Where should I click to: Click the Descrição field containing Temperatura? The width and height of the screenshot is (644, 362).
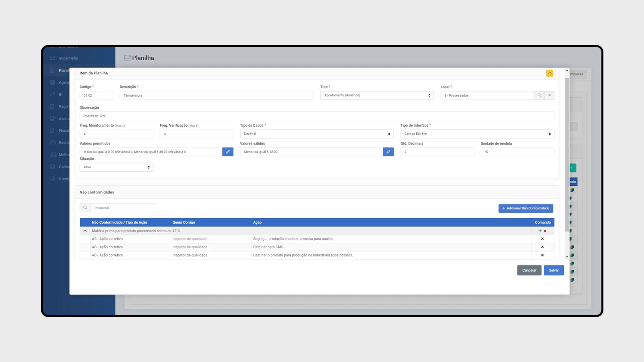pos(217,96)
